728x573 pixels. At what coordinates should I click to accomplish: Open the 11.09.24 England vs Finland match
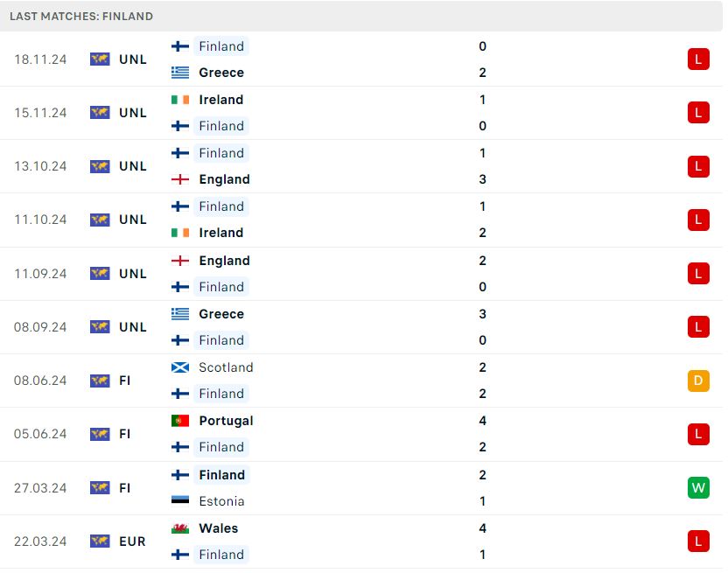(361, 274)
